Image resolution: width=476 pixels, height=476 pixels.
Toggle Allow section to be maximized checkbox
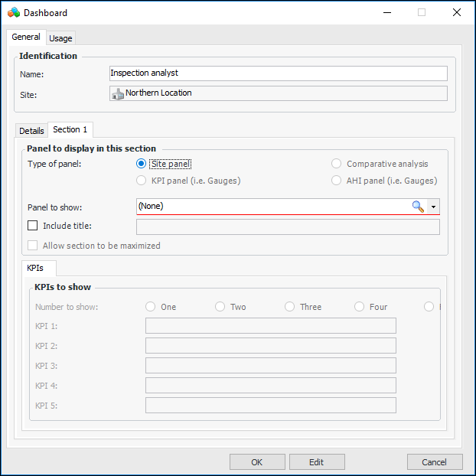click(x=32, y=246)
